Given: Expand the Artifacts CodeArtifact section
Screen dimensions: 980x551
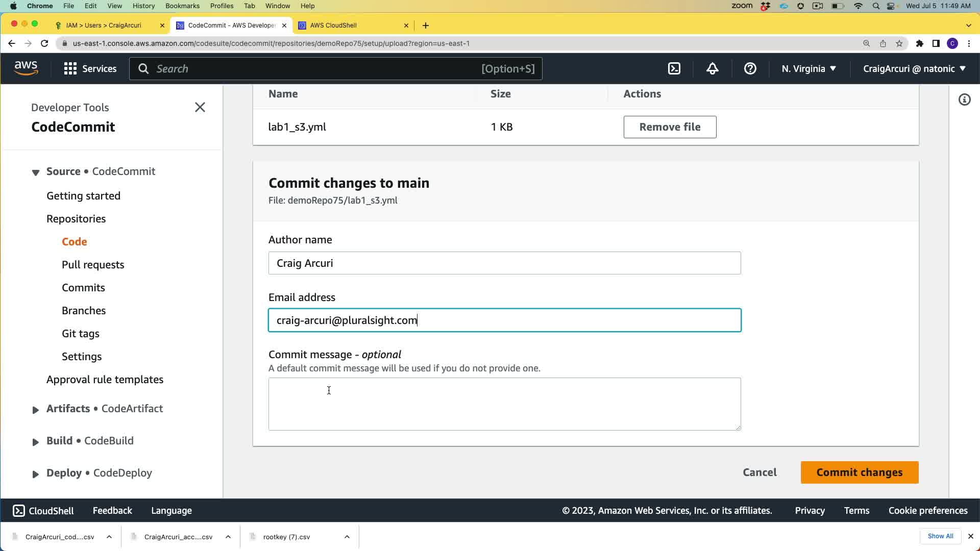Looking at the screenshot, I should 36,410.
